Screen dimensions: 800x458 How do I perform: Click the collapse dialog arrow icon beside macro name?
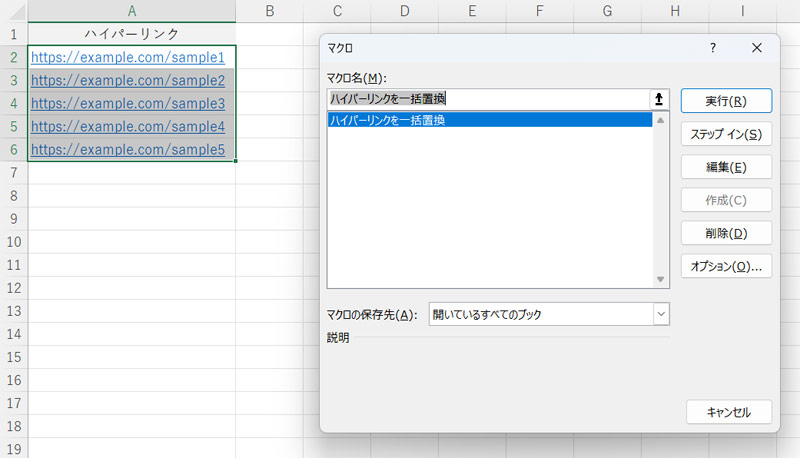click(659, 99)
